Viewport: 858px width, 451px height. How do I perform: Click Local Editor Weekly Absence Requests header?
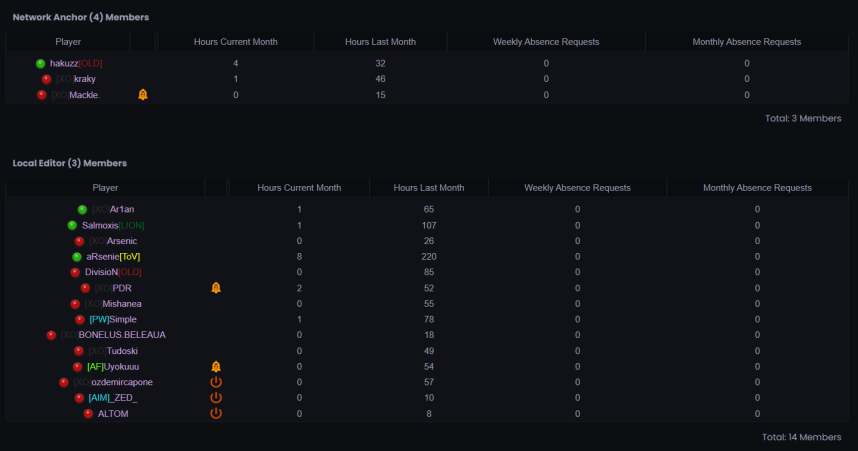tap(577, 188)
